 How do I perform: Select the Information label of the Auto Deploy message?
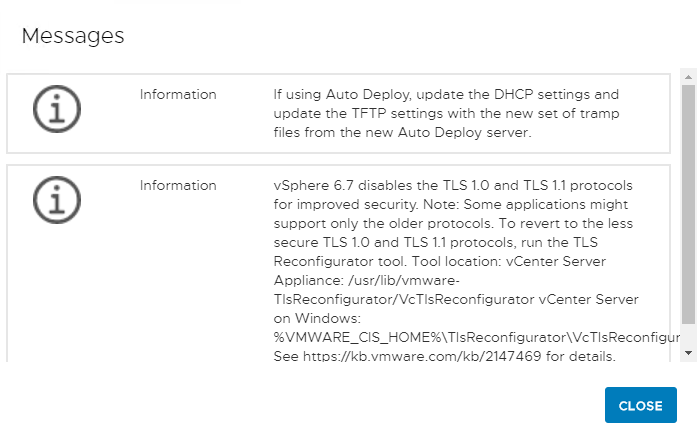tap(178, 95)
